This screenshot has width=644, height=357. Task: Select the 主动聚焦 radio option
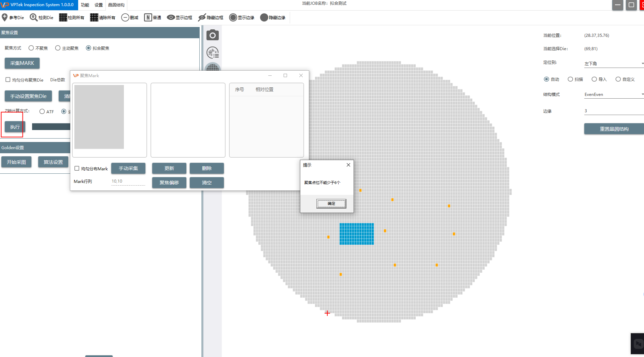58,48
